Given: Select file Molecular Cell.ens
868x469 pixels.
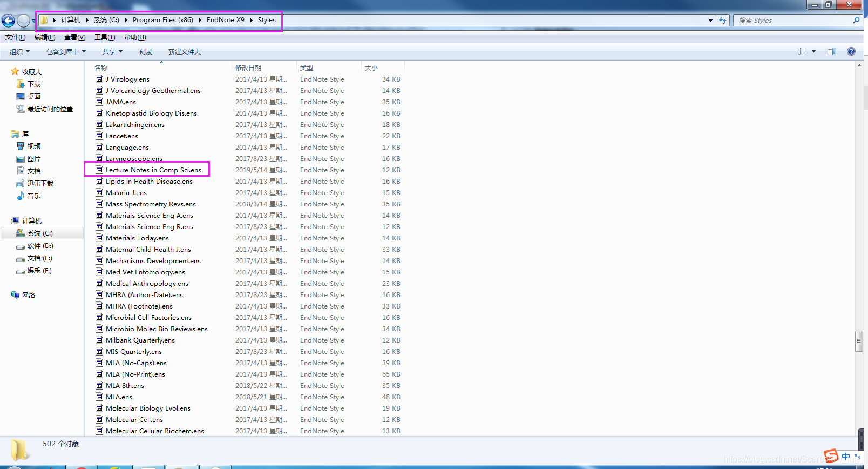Looking at the screenshot, I should pos(134,419).
